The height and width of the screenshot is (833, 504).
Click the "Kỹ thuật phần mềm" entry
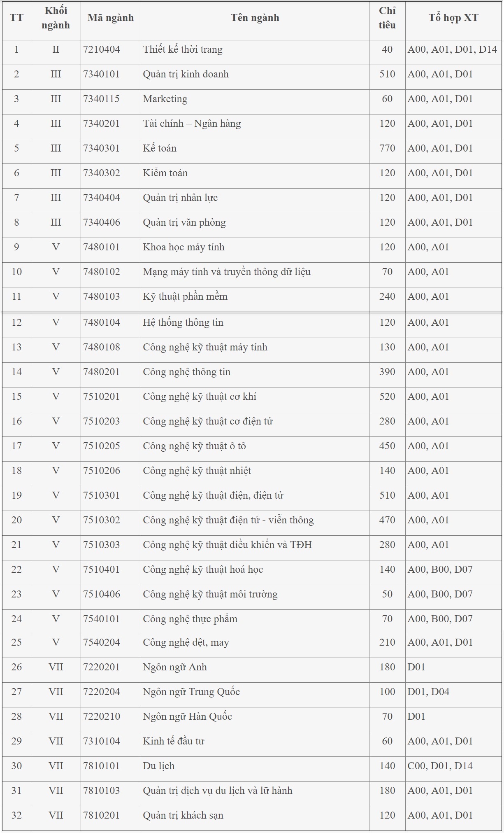(185, 297)
